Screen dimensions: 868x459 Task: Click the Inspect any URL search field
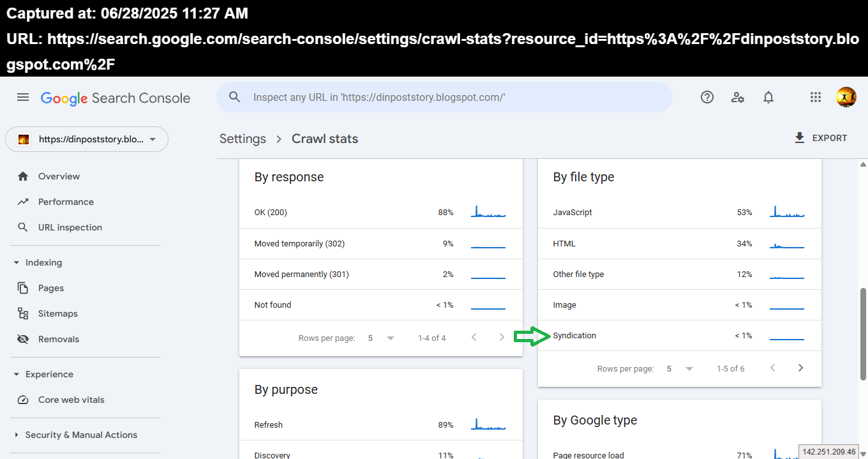point(444,97)
